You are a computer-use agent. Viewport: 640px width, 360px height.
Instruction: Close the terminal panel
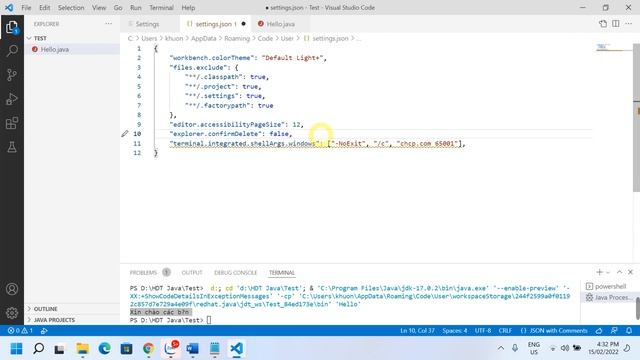(630, 272)
